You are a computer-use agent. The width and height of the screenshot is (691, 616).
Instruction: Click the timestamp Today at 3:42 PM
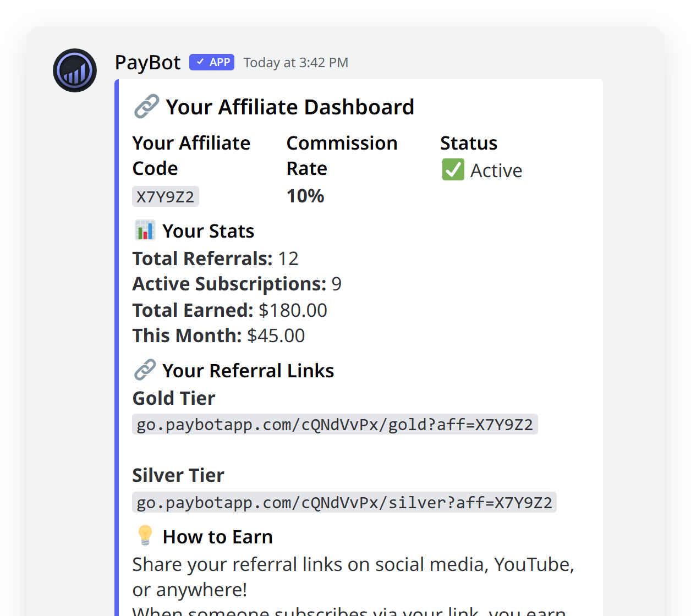click(x=296, y=62)
